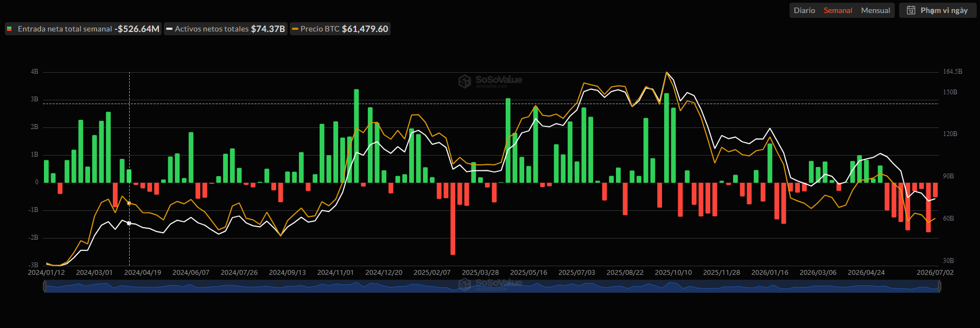Click the right handle of the range slider
The height and width of the screenshot is (328, 980).
pos(939,286)
